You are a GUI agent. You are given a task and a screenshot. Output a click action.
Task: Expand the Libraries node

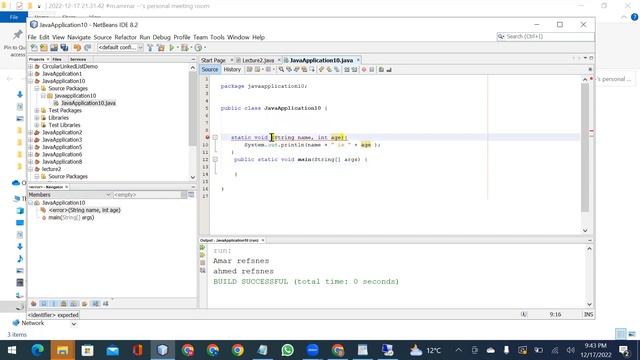point(37,118)
